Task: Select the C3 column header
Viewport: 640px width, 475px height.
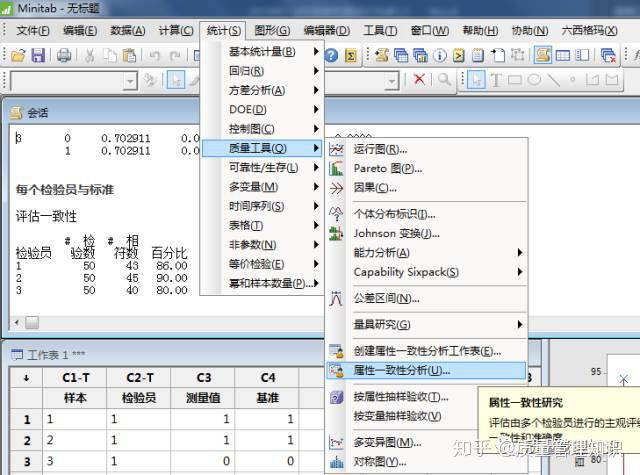Action: pyautogui.click(x=203, y=378)
